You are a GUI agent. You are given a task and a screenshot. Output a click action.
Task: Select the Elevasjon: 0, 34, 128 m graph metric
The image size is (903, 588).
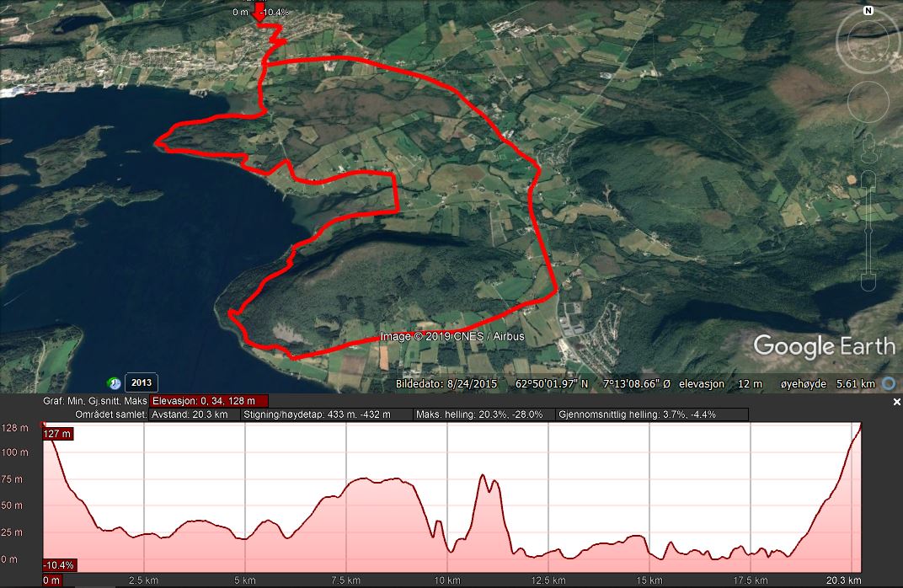[209, 401]
